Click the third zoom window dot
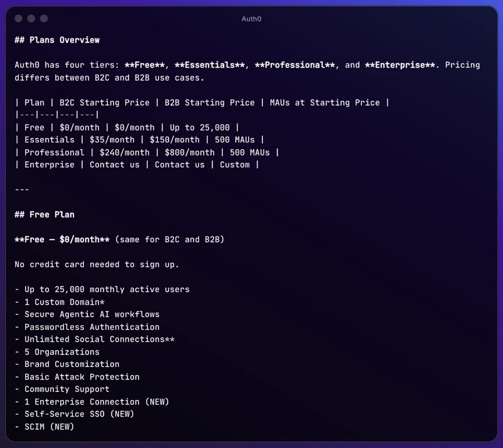Viewport: 503px width, 448px height. (x=44, y=18)
